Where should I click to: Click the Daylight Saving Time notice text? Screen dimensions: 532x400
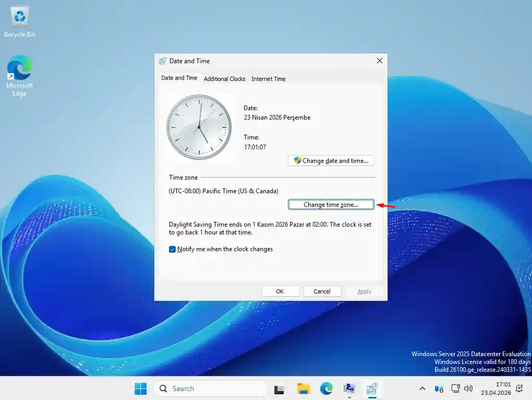tap(270, 229)
